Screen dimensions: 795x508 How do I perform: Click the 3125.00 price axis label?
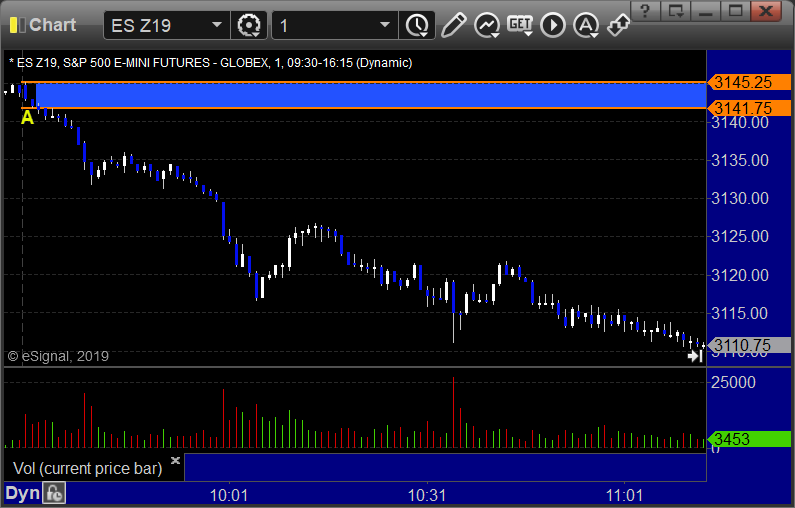[740, 236]
